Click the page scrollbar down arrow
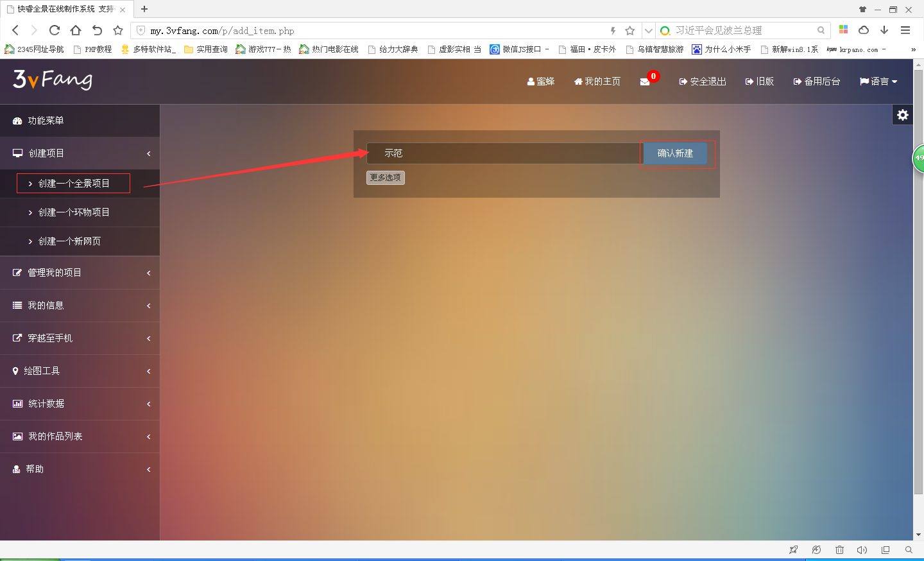Image resolution: width=924 pixels, height=561 pixels. tap(918, 535)
